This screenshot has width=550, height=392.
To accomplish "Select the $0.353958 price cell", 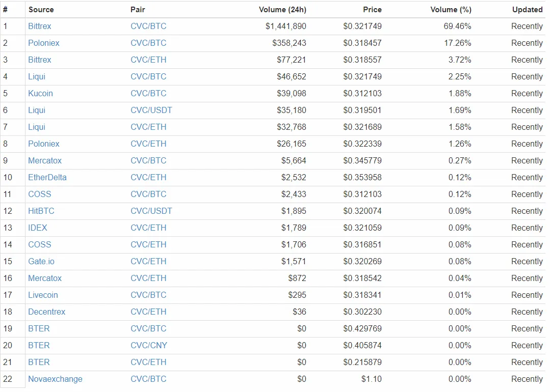I will tap(362, 178).
